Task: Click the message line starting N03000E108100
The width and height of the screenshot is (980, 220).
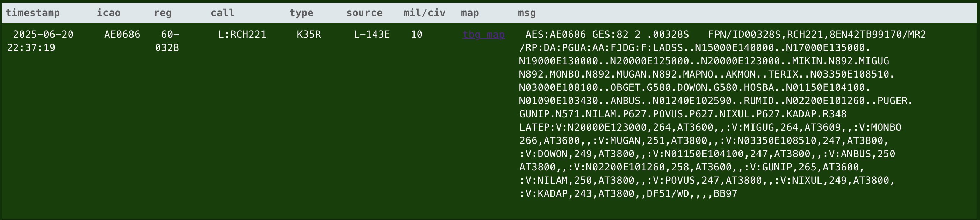Action: [695, 88]
